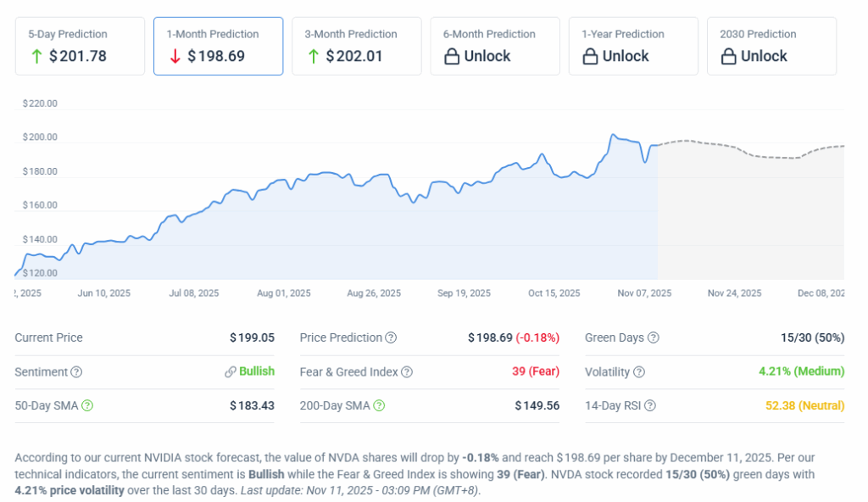Click the Nov 07, 2025 date label

click(644, 293)
